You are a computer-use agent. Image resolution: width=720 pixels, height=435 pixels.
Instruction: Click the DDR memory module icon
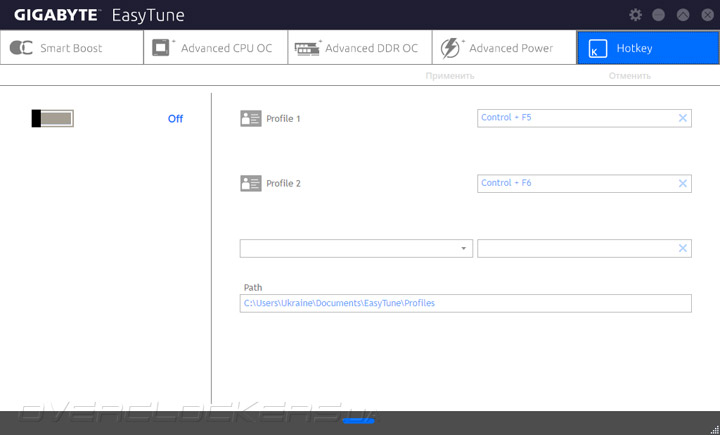pyautogui.click(x=307, y=49)
